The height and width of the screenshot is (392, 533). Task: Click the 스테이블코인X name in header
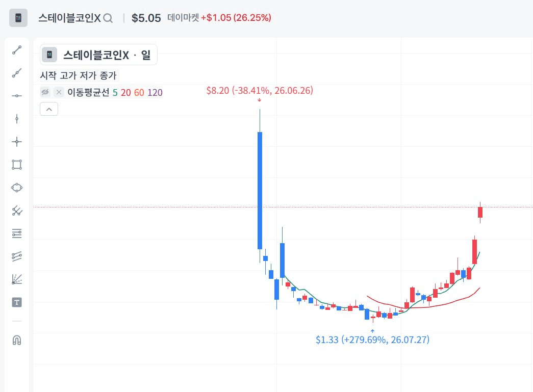(x=69, y=18)
